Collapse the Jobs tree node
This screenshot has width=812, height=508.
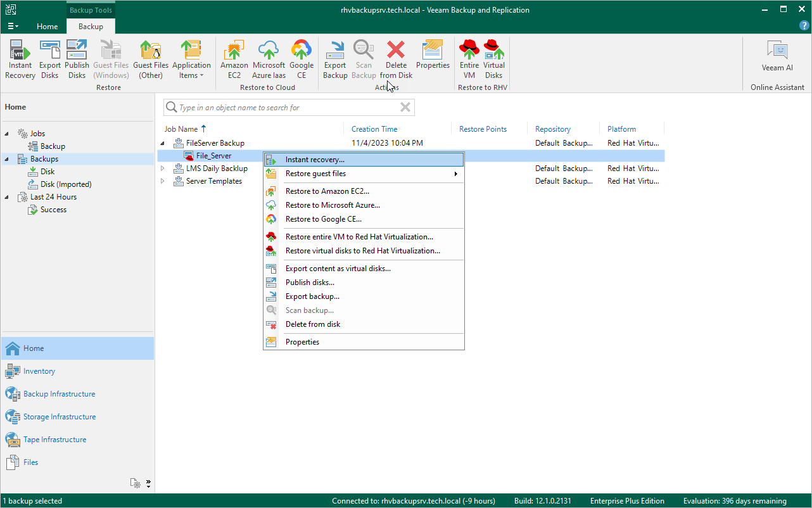pyautogui.click(x=8, y=134)
